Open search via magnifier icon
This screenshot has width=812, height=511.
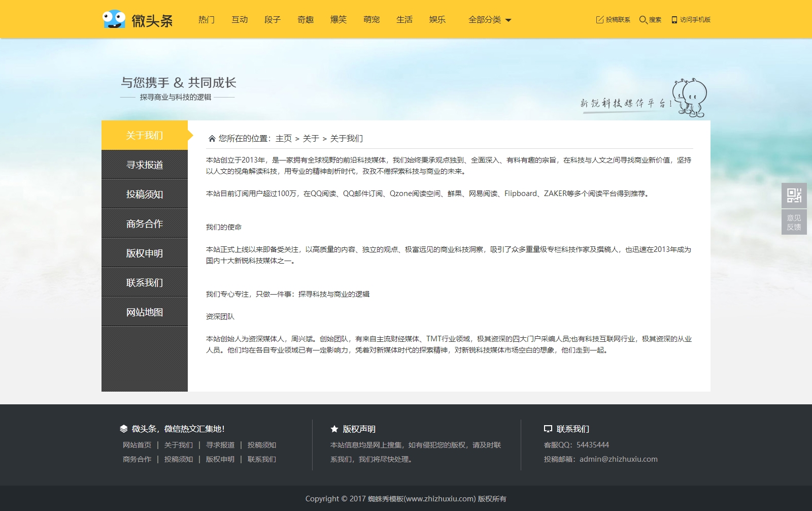(x=643, y=20)
